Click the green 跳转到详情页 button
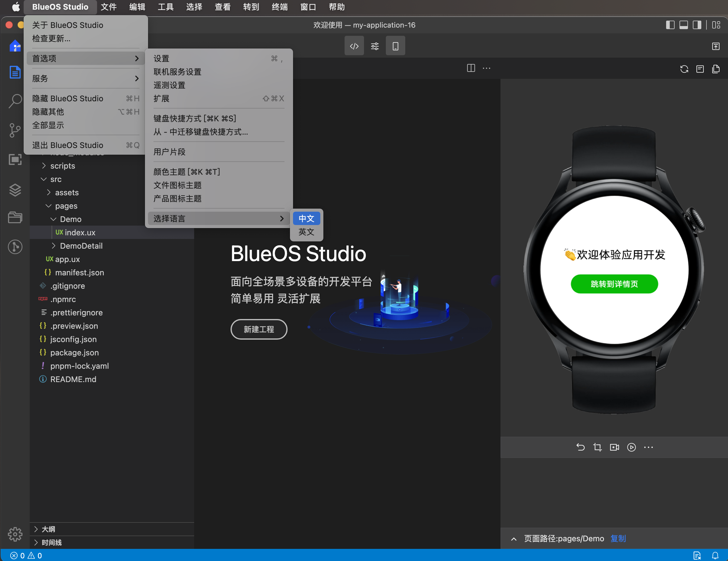The height and width of the screenshot is (561, 728). [x=614, y=284]
